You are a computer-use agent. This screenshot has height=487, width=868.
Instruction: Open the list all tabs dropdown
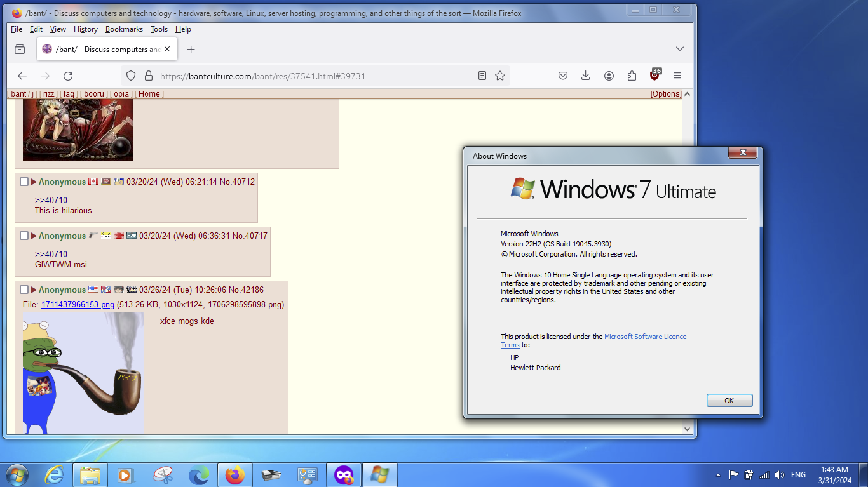[679, 49]
